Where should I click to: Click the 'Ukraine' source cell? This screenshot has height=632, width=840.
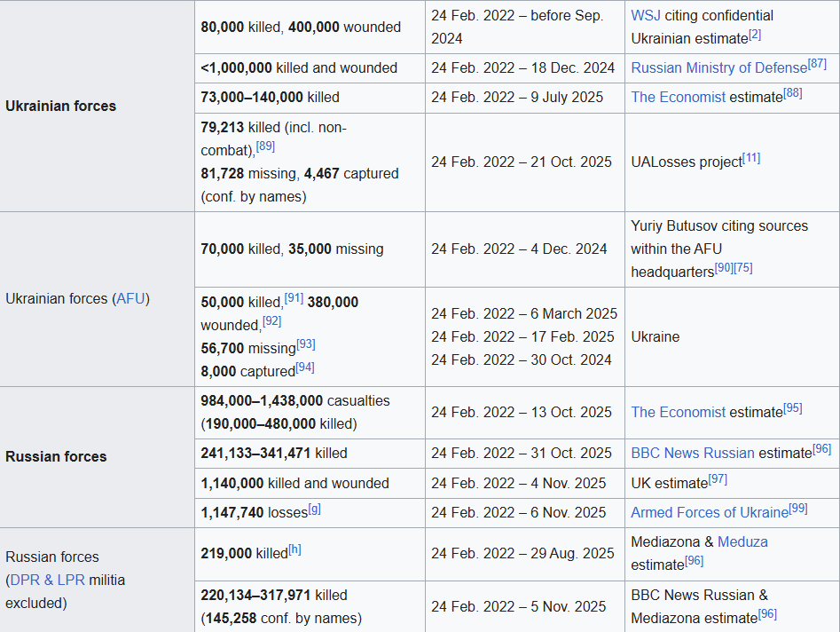(732, 336)
